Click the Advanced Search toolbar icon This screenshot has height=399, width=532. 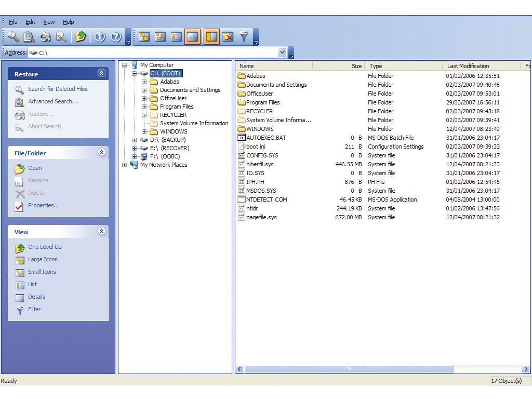click(x=29, y=37)
